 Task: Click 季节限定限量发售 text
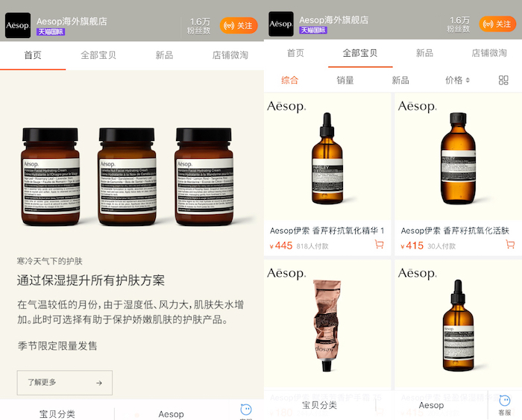tap(57, 345)
